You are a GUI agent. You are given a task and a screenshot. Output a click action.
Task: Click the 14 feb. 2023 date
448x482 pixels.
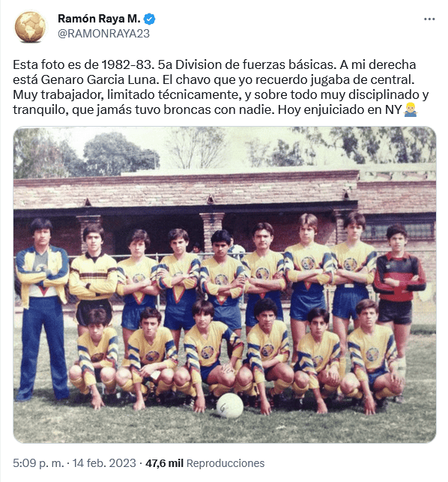tap(104, 463)
